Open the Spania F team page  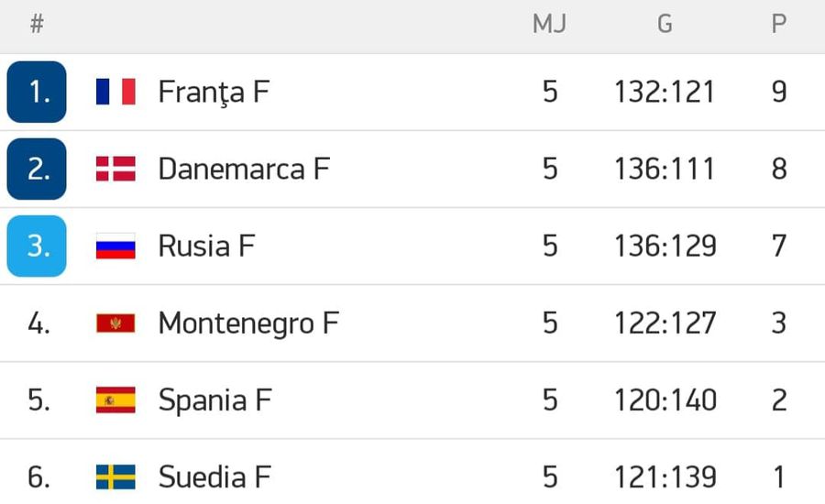[x=215, y=401]
